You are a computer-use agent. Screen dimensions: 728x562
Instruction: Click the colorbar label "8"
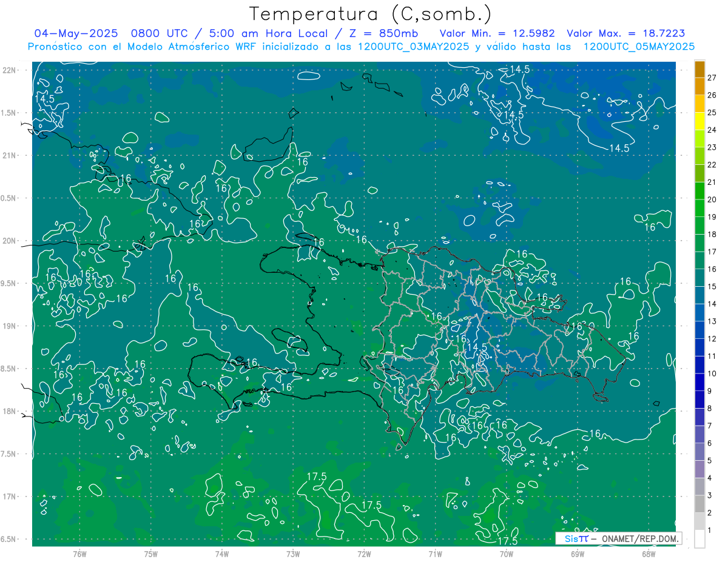(710, 409)
